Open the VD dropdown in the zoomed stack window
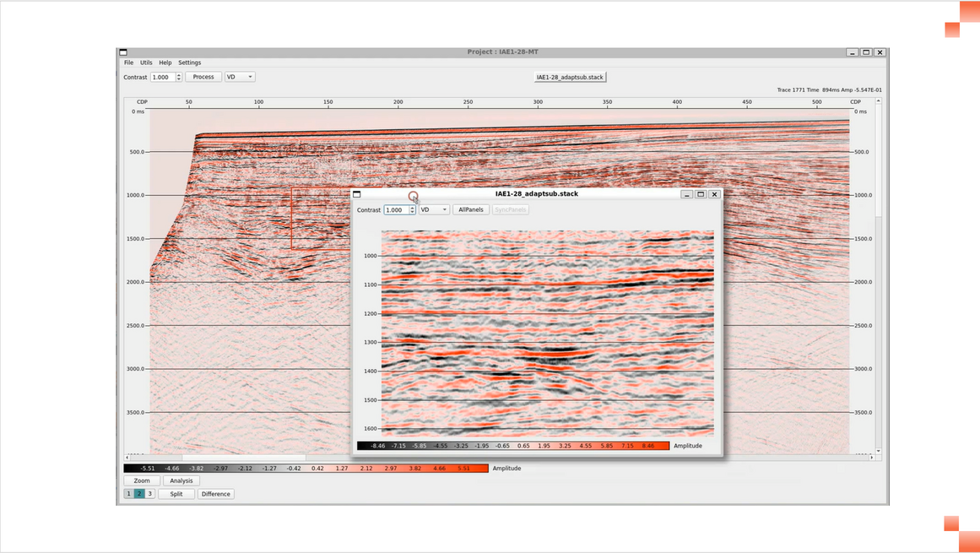This screenshot has height=553, width=980. pos(433,209)
